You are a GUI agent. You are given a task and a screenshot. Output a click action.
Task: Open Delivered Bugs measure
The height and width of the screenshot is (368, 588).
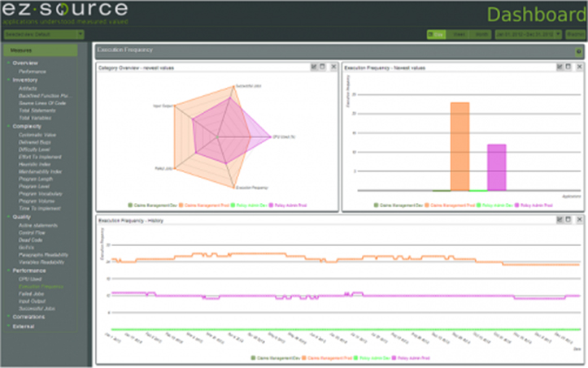[34, 142]
